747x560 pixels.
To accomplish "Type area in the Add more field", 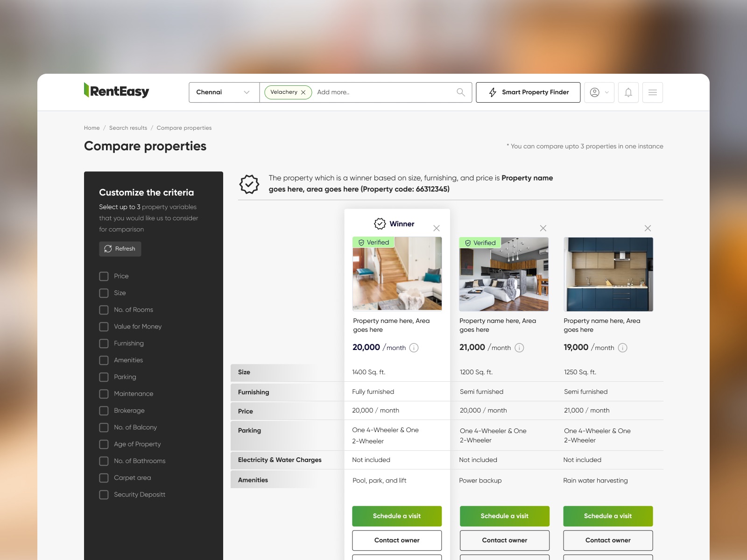I will [x=383, y=92].
